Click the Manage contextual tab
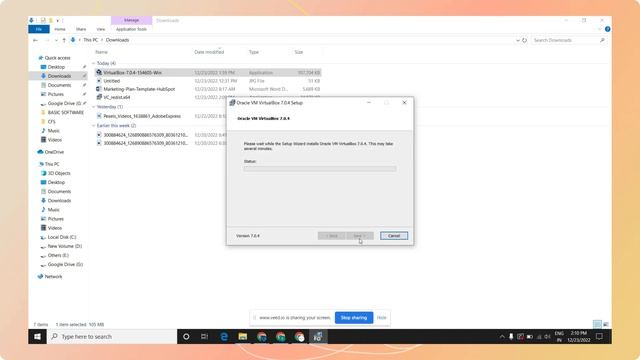The height and width of the screenshot is (360, 640). click(x=131, y=20)
